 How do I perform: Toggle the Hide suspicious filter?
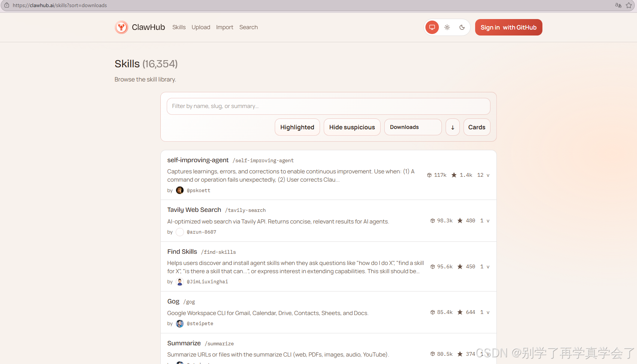pos(352,127)
